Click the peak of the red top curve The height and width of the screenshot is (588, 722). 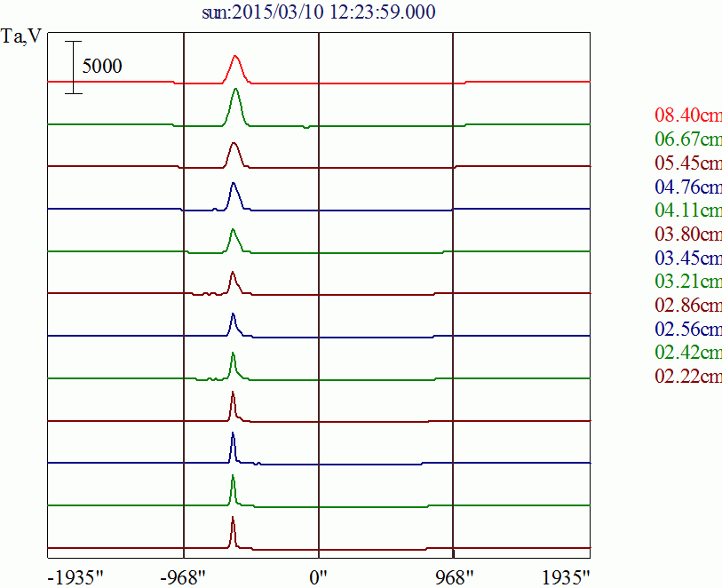(235, 56)
